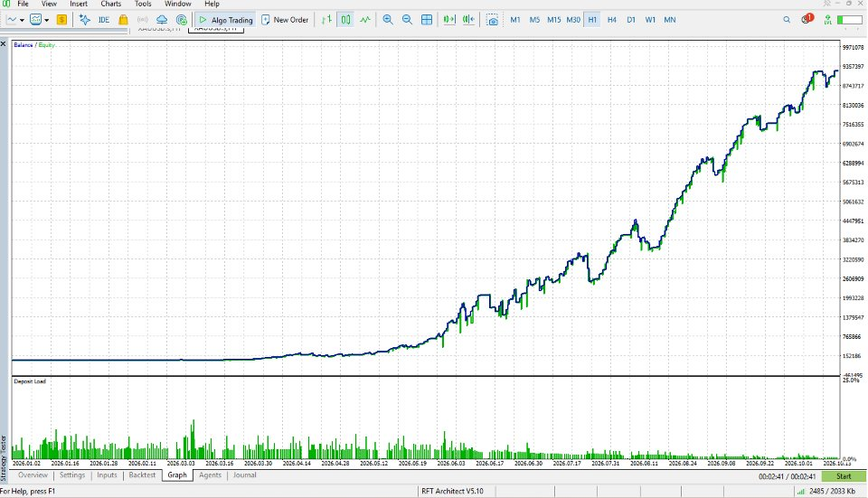Open the Help menu

212,4
